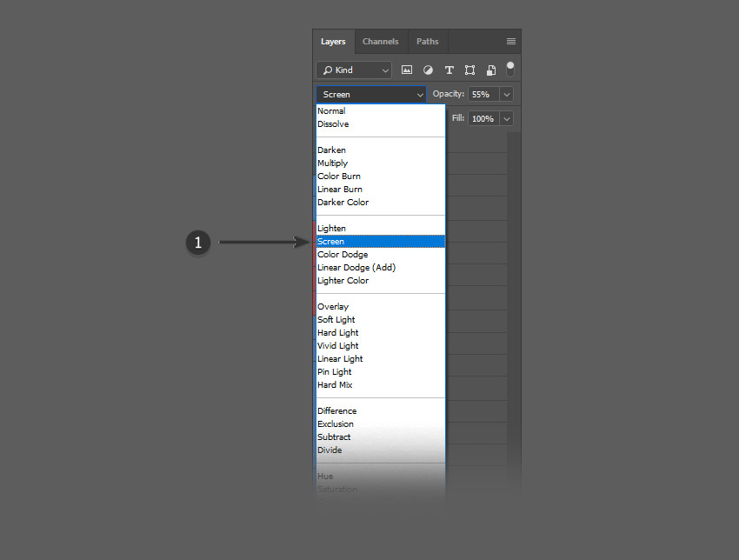Choose Linear Burn blend mode
Image resolution: width=739 pixels, height=560 pixels.
pos(381,189)
